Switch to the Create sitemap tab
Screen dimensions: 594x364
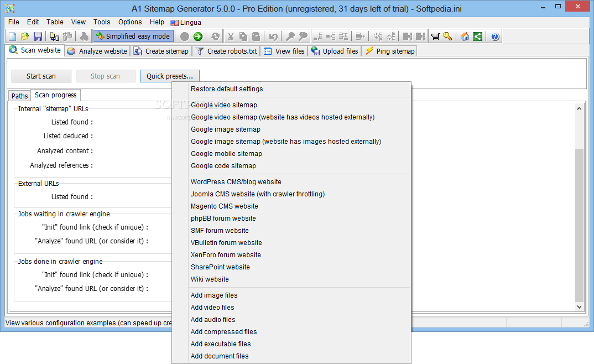[x=161, y=51]
